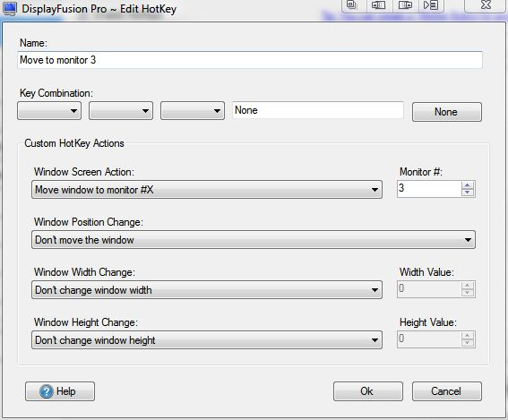Click the Height Value up arrow

point(467,336)
